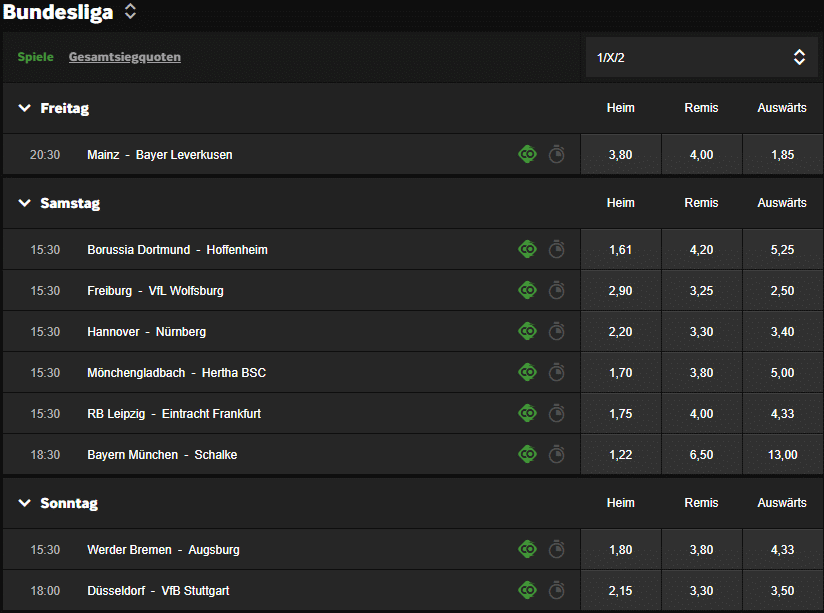Select Düsseldorf home odds 2,15

pos(621,590)
